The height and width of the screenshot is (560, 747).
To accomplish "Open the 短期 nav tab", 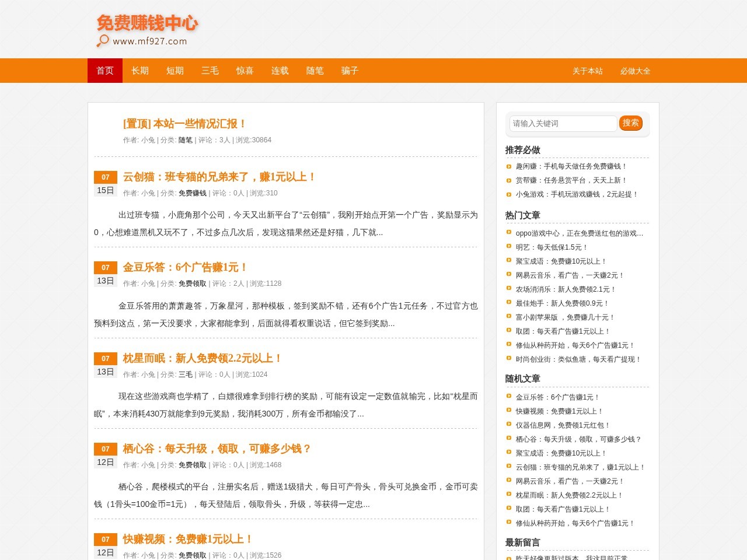I will [175, 71].
